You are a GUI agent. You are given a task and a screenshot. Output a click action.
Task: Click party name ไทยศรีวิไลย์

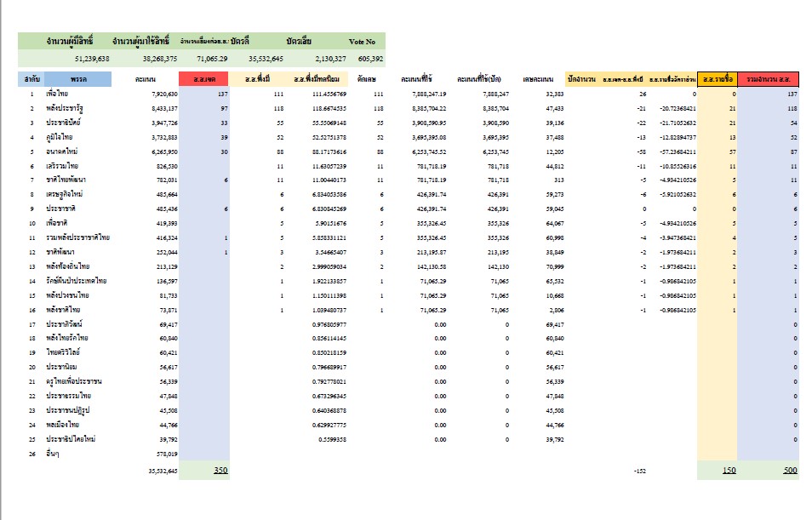63,352
